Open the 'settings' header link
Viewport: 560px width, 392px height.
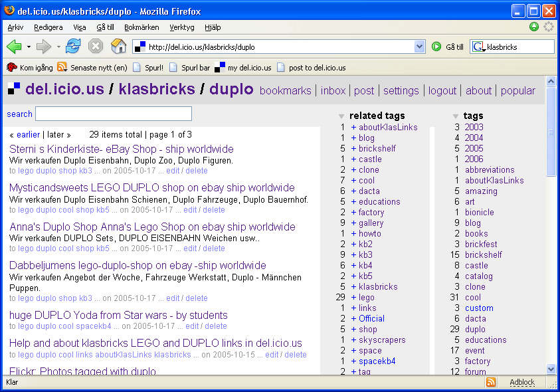[x=401, y=91]
